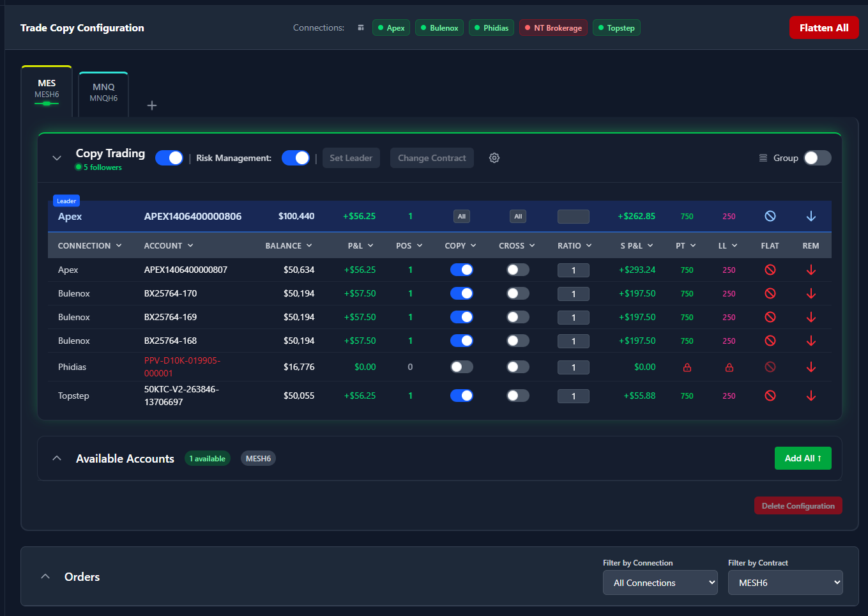Disable the Copy Trading master toggle

[169, 158]
